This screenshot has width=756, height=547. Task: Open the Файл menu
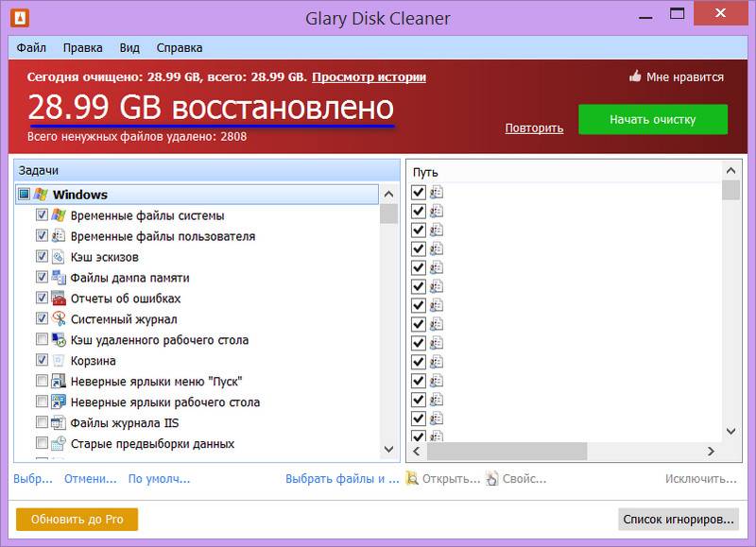coord(31,47)
